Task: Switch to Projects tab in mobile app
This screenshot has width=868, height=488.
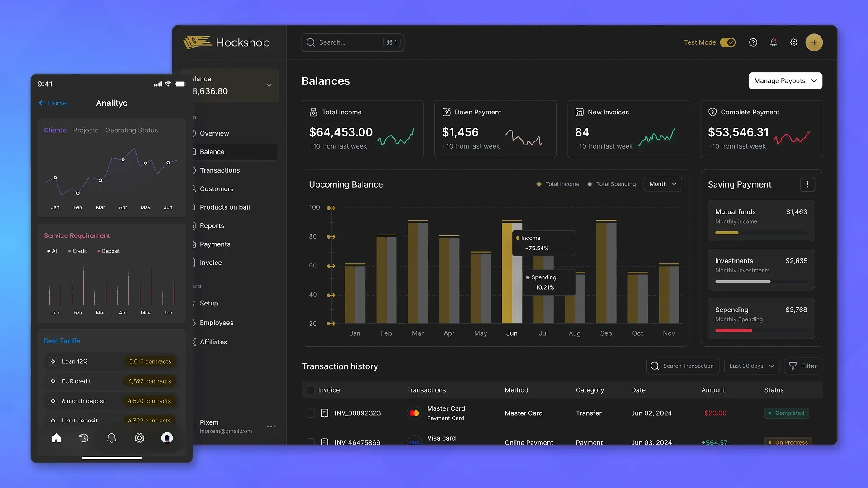Action: pos(85,130)
